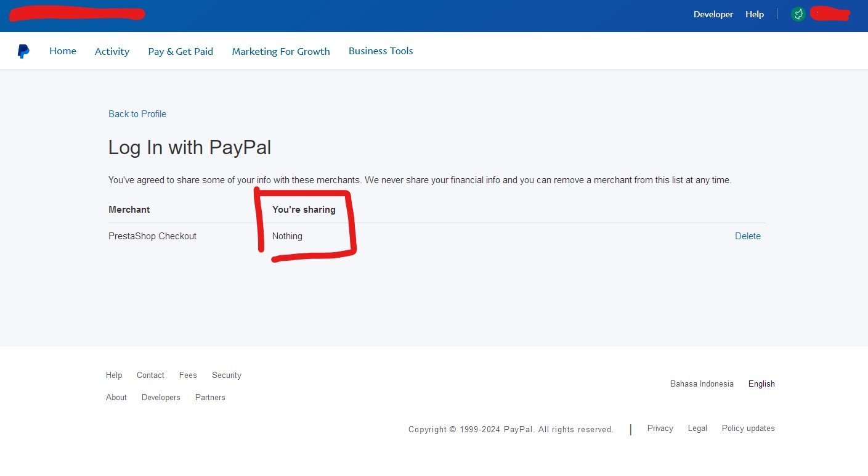Viewport: 868px width, 476px height.
Task: Open the footer Developers link
Action: pyautogui.click(x=161, y=398)
